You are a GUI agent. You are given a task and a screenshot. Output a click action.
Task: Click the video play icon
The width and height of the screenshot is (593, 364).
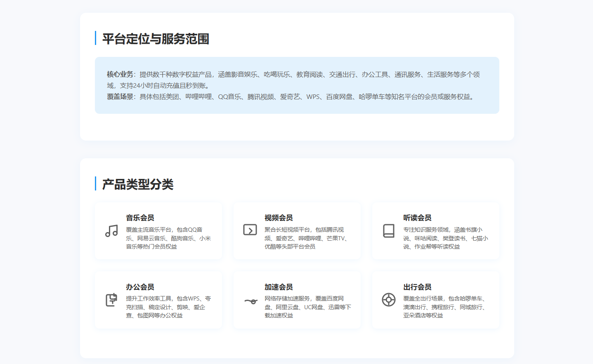(x=250, y=230)
